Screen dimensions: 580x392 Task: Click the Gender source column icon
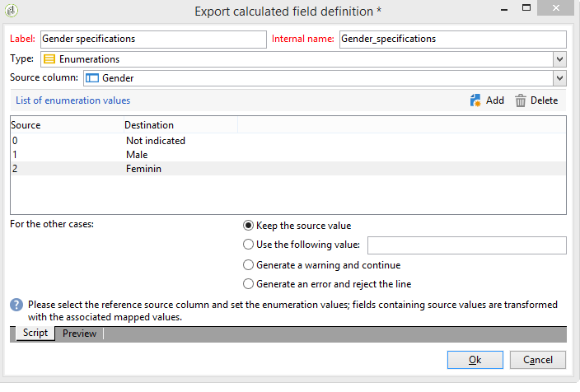coord(91,78)
